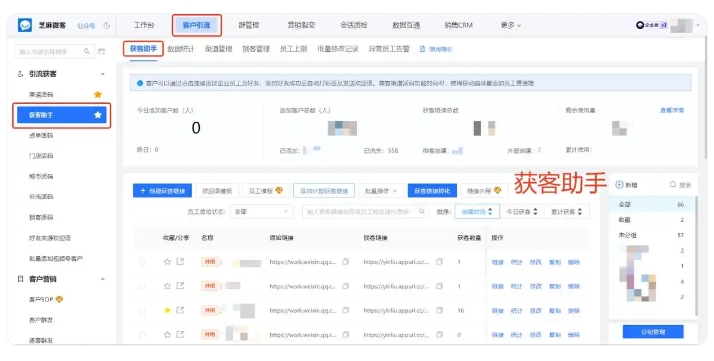Open the 员工席位状态 全部 dropdown
This screenshot has width=714, height=361.
[261, 212]
